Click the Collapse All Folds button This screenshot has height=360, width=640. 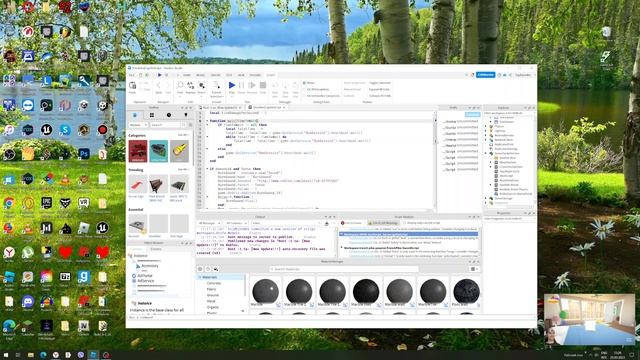click(x=380, y=96)
